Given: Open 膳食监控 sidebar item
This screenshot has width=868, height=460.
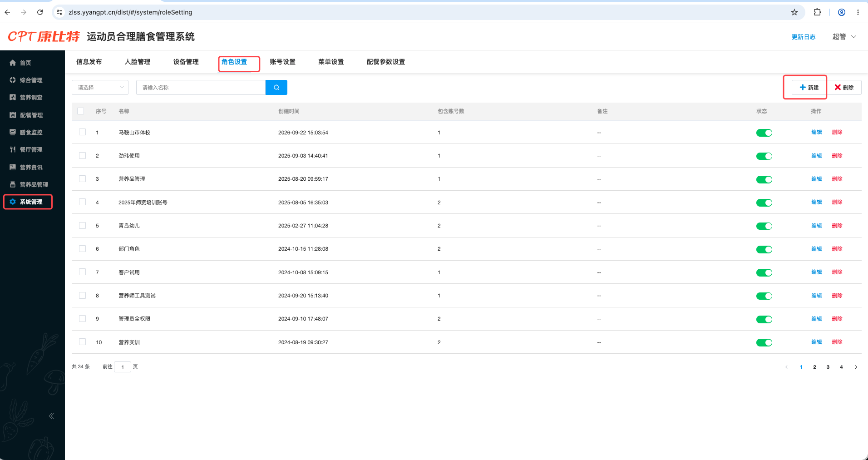Looking at the screenshot, I should [31, 132].
